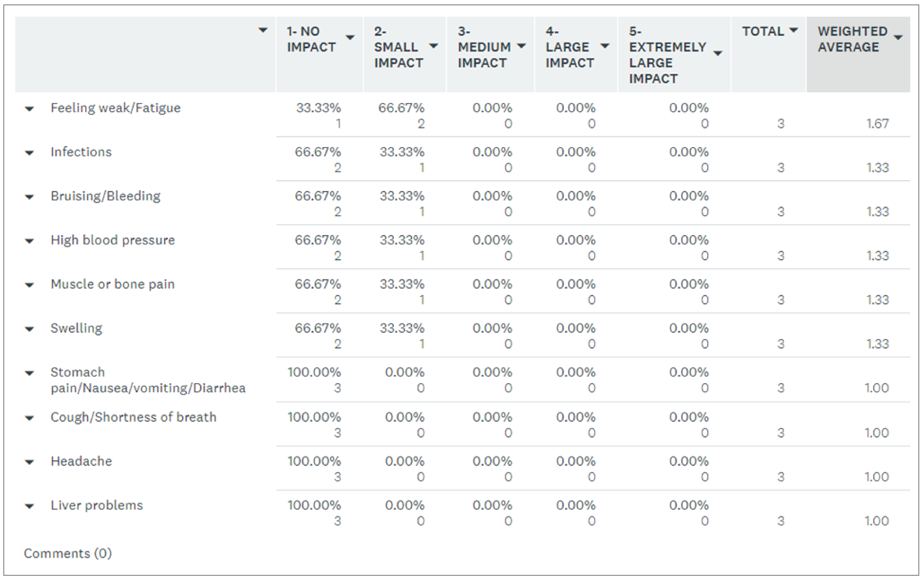Expand the Bruising/Bleeding row arrow
The width and height of the screenshot is (924, 581).
click(29, 197)
